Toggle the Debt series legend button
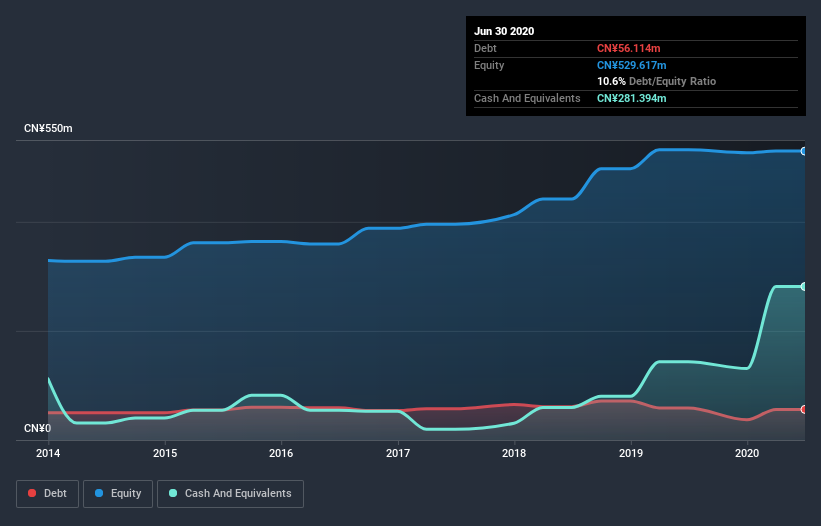The width and height of the screenshot is (821, 526). (48, 494)
